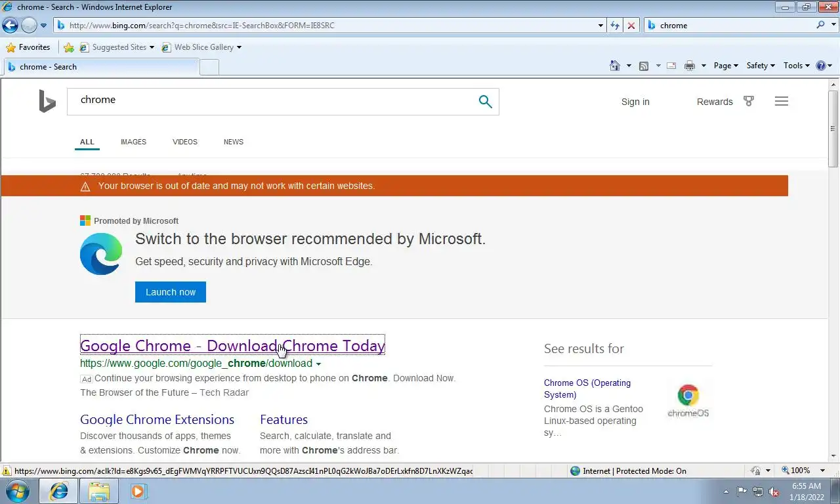The image size is (840, 504).
Task: Click the Sign in link
Action: [635, 102]
